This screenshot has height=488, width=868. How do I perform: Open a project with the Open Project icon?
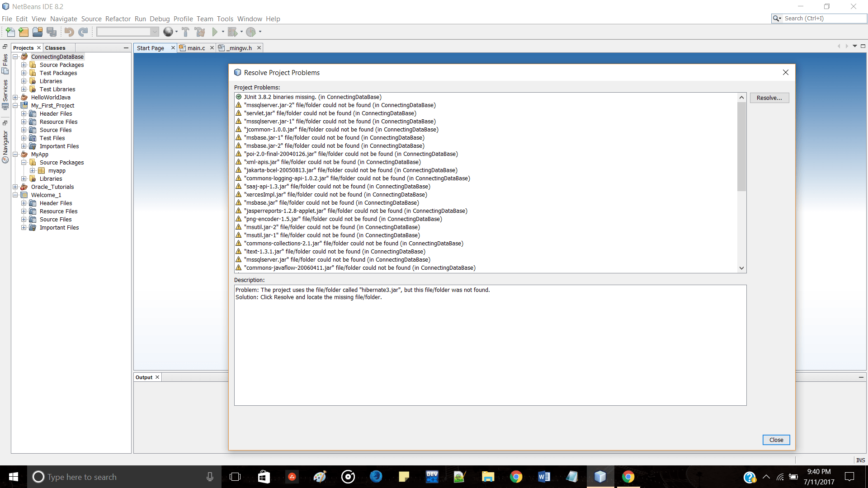(x=37, y=32)
